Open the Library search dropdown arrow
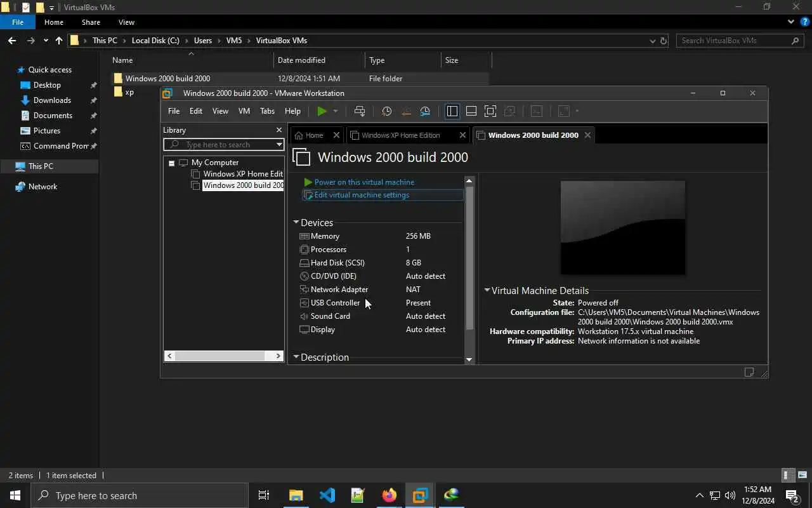Viewport: 812px width, 508px height. click(x=278, y=145)
